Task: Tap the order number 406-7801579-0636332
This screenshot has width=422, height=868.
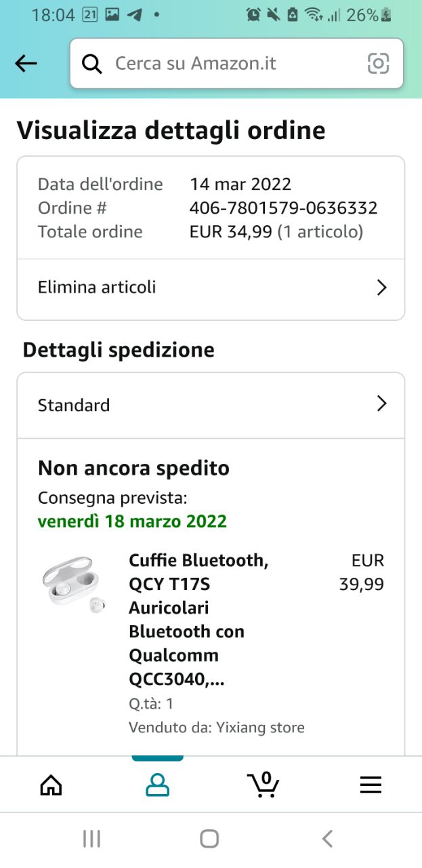Action: [283, 208]
